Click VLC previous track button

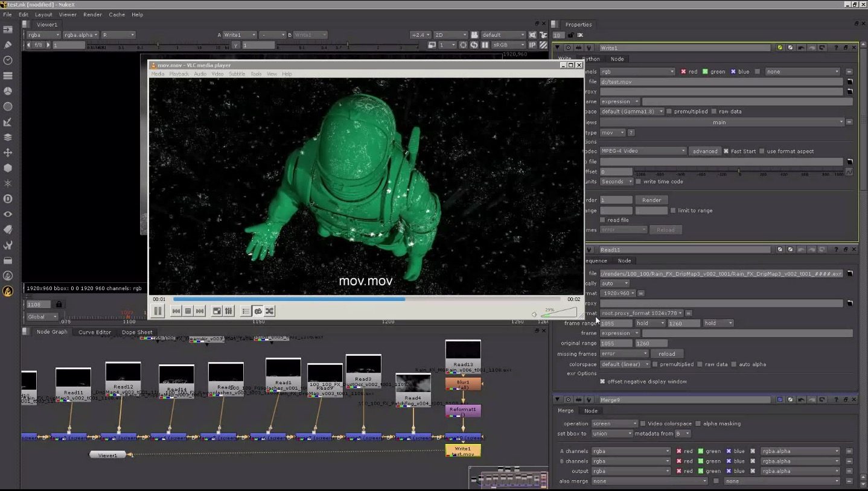[x=176, y=311]
